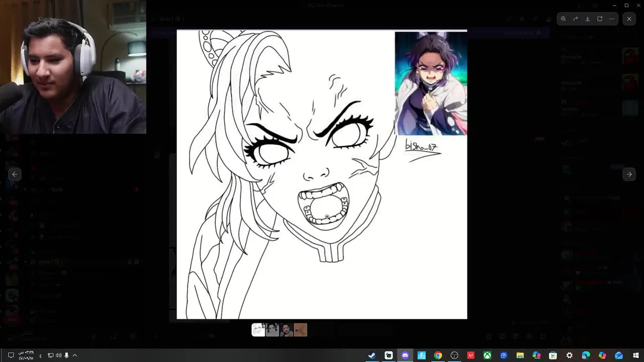Close the Discord image viewer

[x=629, y=19]
